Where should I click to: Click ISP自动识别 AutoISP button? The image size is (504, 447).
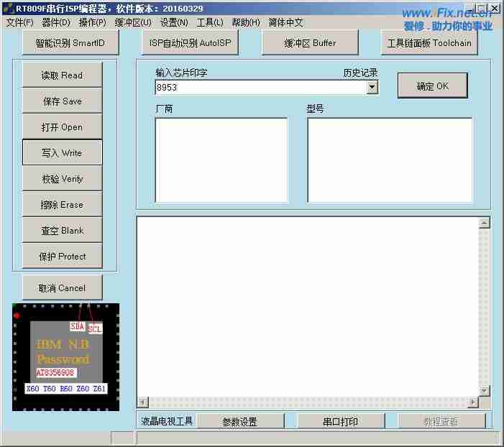point(190,42)
